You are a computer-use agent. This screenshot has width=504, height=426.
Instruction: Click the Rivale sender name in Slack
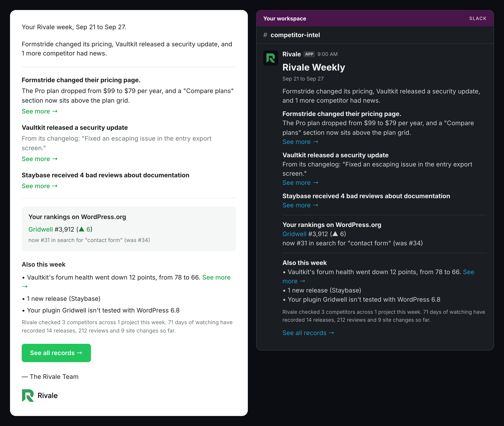point(291,54)
